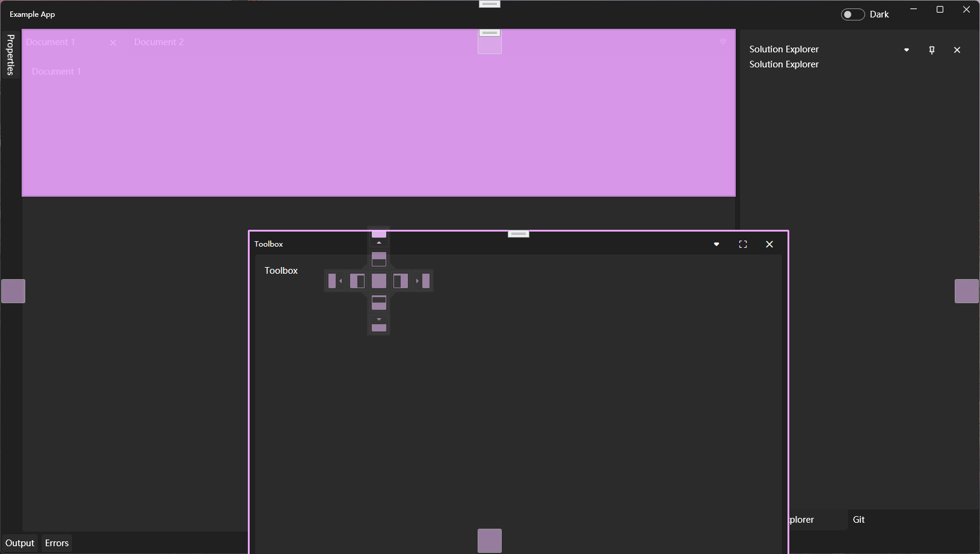
Task: Select the center dock target on the guide
Action: [x=379, y=281]
